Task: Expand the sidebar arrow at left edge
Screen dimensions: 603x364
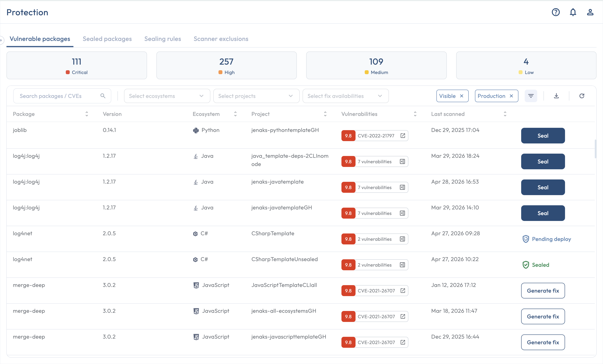Action: (x=2, y=40)
